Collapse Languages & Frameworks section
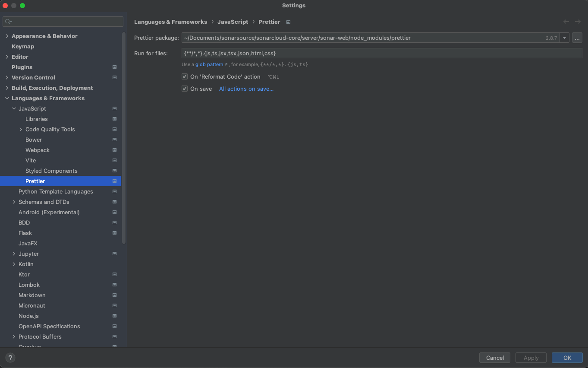The width and height of the screenshot is (588, 368). [x=7, y=98]
